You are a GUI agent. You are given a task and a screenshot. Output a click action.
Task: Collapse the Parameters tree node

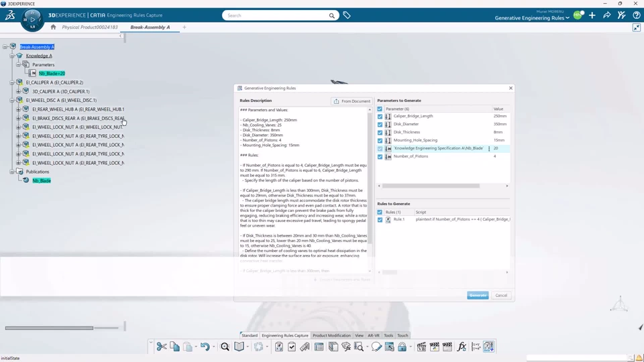tap(19, 65)
